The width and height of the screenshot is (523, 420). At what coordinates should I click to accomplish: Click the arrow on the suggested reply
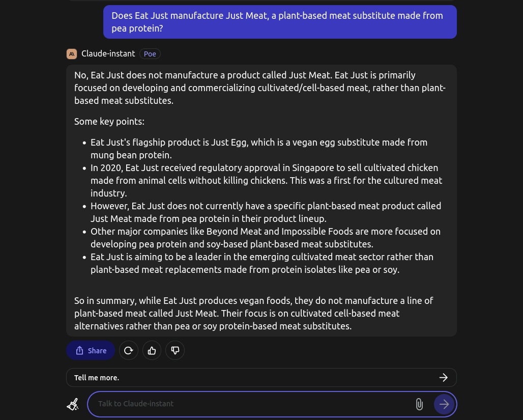(x=443, y=378)
